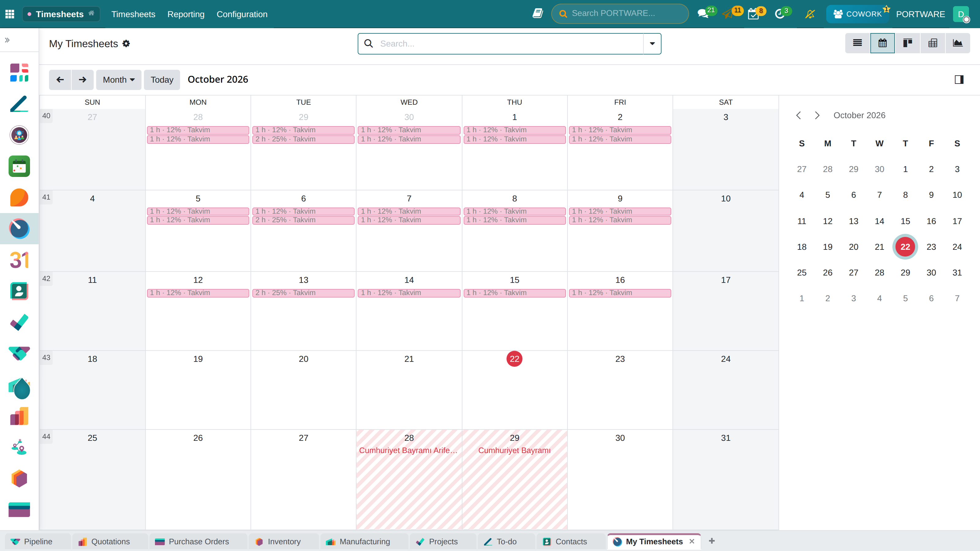Show next month in mini calendar

[x=817, y=115]
